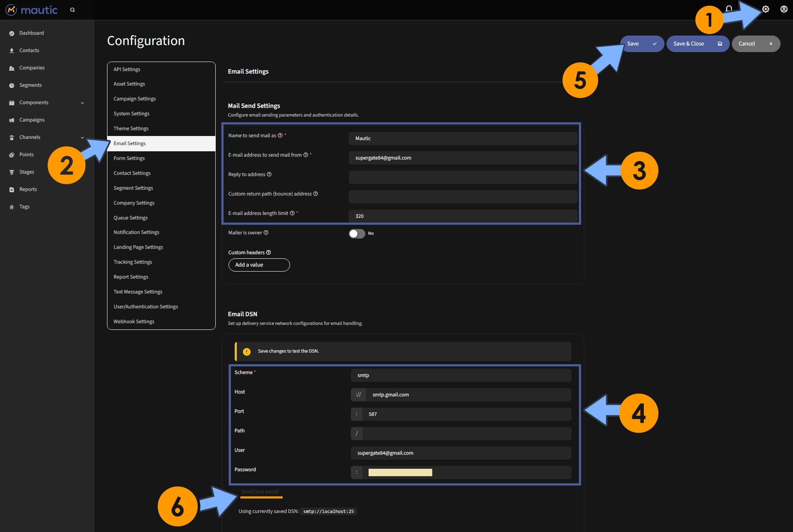Click the Host smtp.gmail.com field
Image resolution: width=793 pixels, height=532 pixels.
pyautogui.click(x=469, y=395)
